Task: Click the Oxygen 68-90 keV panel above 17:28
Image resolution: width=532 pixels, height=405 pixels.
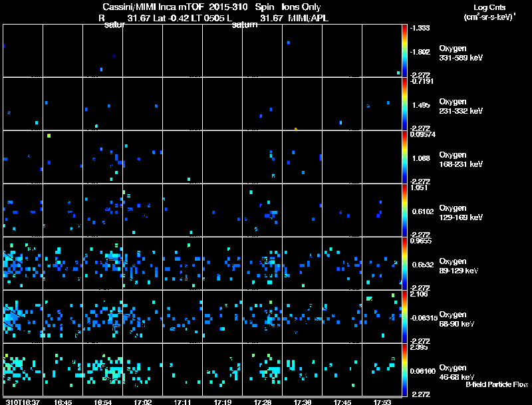Action: 262,317
